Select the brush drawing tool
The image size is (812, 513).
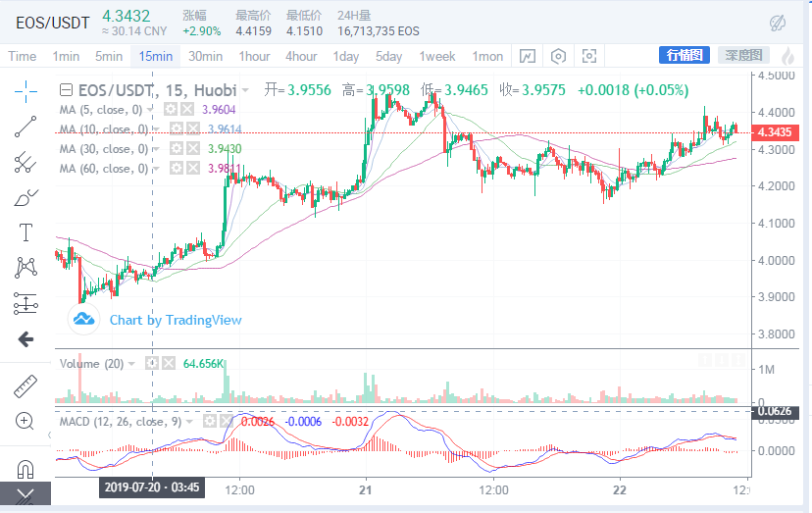pyautogui.click(x=25, y=197)
